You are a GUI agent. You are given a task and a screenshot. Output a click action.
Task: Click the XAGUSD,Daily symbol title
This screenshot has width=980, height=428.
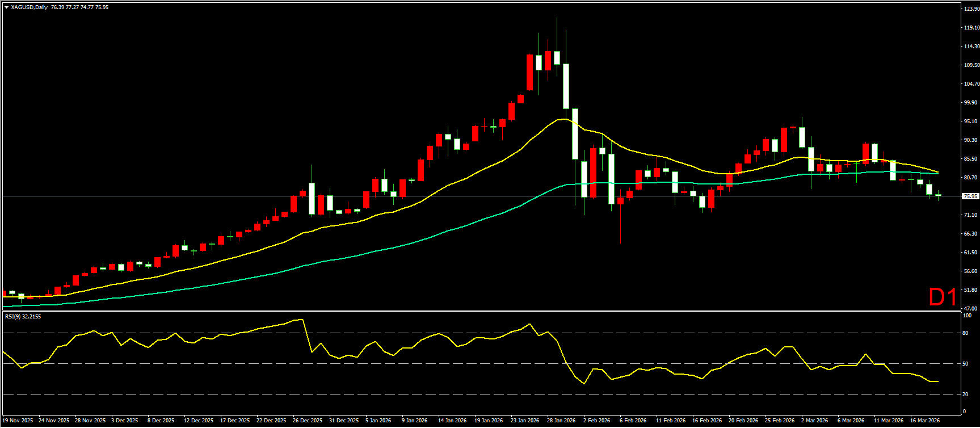coord(29,7)
